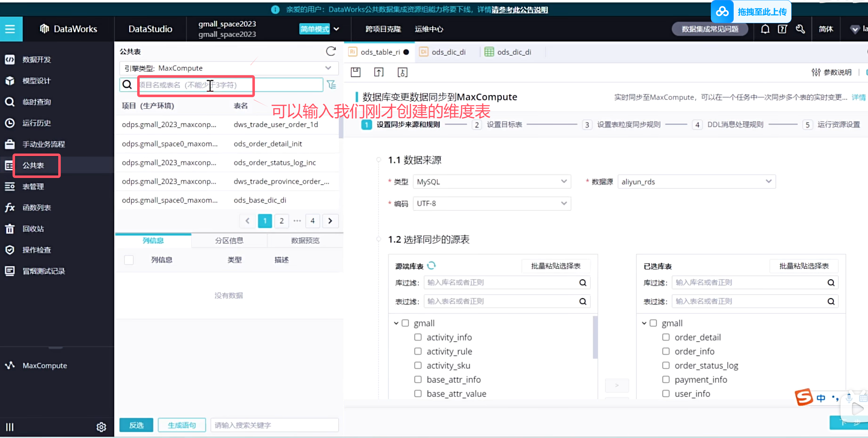Check the activity_info table checkbox

coord(418,337)
